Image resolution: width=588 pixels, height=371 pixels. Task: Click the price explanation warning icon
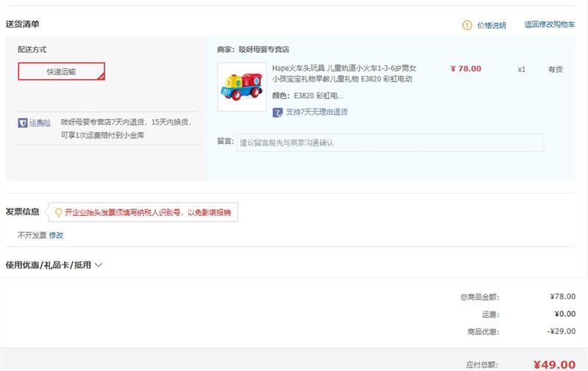[x=467, y=25]
